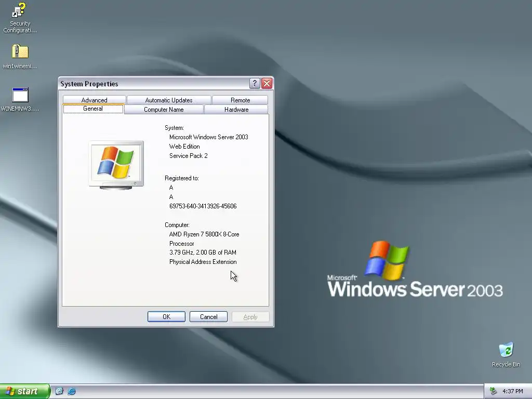Image resolution: width=532 pixels, height=399 pixels.
Task: Click the OK button
Action: [x=166, y=316]
